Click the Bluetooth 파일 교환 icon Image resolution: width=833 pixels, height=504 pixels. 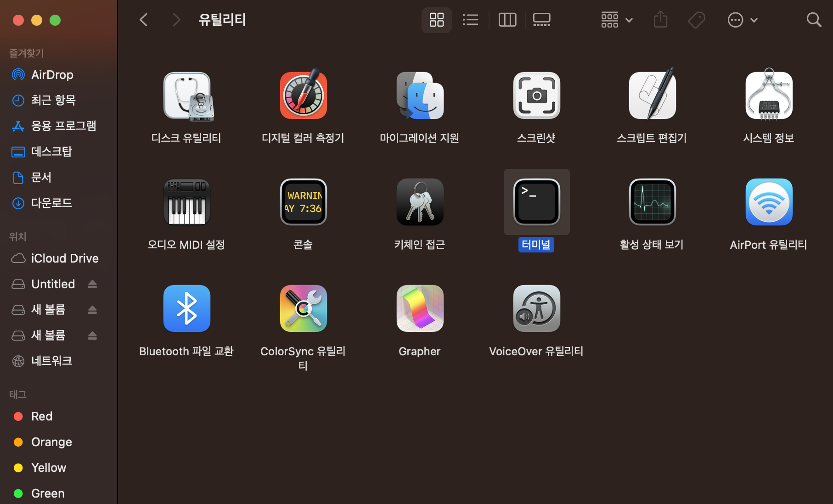187,308
